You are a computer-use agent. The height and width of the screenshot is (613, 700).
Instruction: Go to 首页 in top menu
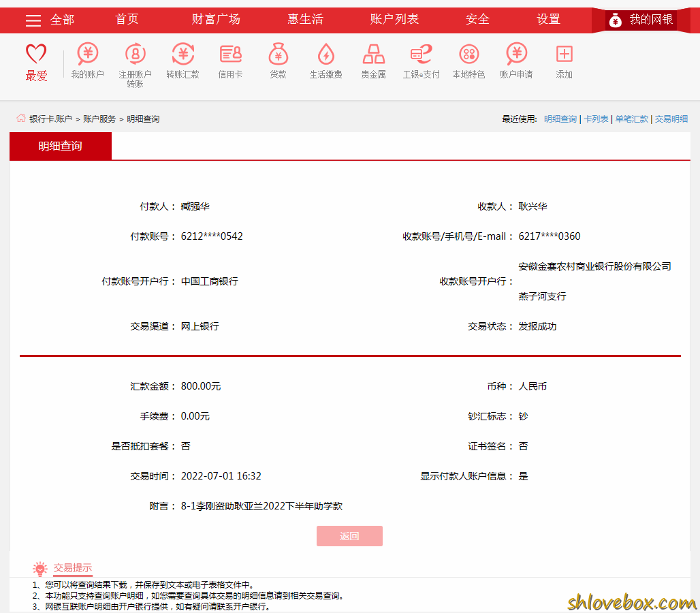pos(127,19)
